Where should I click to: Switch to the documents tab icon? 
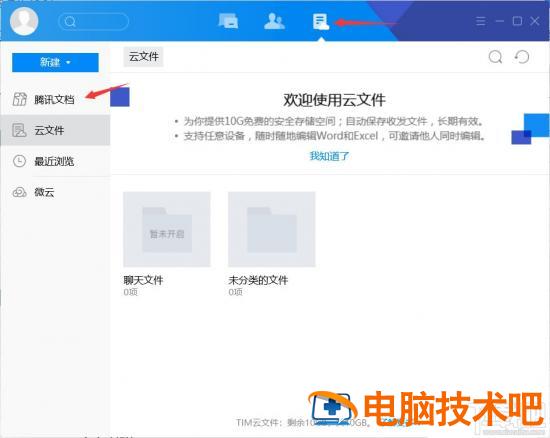pos(321,21)
